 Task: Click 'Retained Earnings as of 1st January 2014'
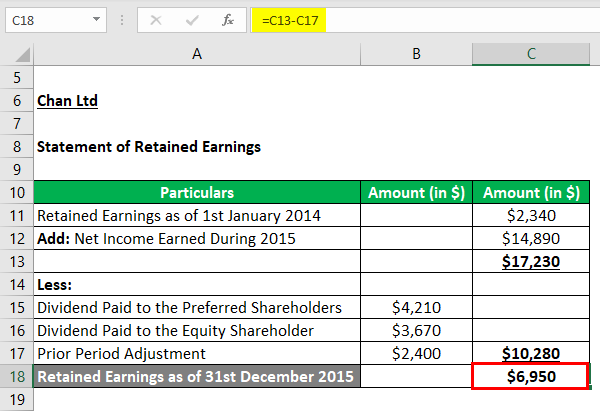197,215
